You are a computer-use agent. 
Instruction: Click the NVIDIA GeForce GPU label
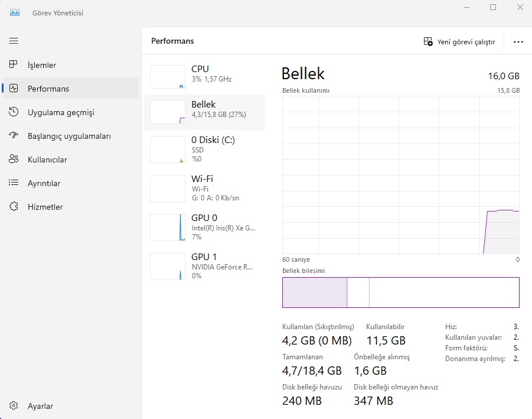click(222, 267)
